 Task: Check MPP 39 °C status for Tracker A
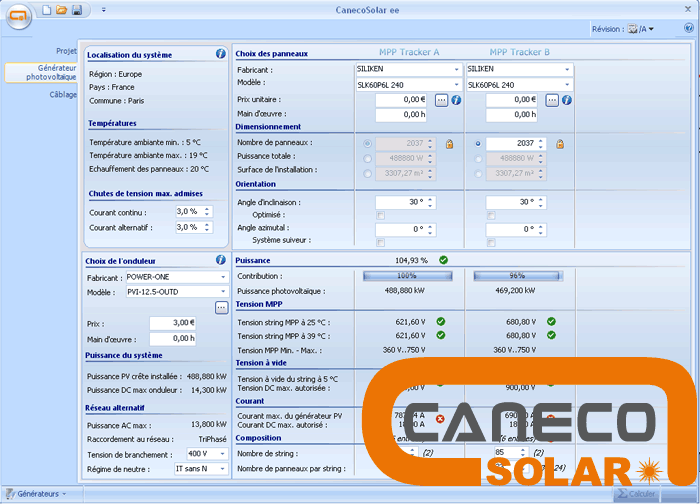pyautogui.click(x=441, y=335)
